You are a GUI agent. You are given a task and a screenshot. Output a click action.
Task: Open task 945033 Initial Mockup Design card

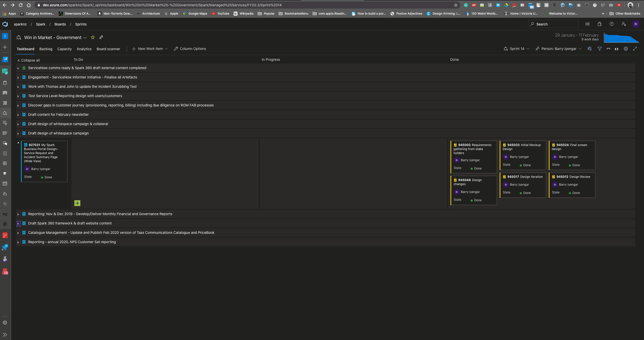tap(523, 155)
